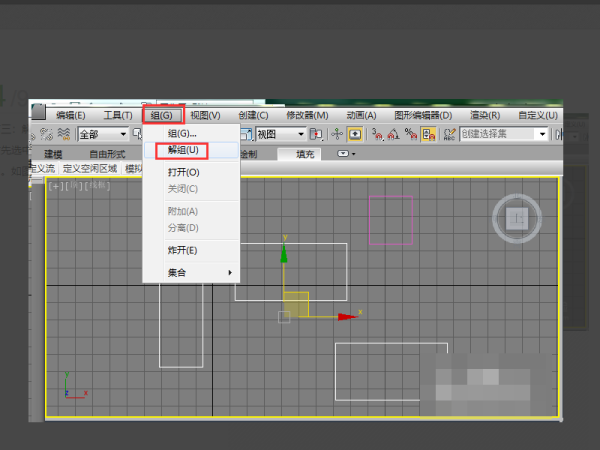Click the yellow XY plane gizmo handle
This screenshot has width=600, height=450.
pyautogui.click(x=296, y=305)
